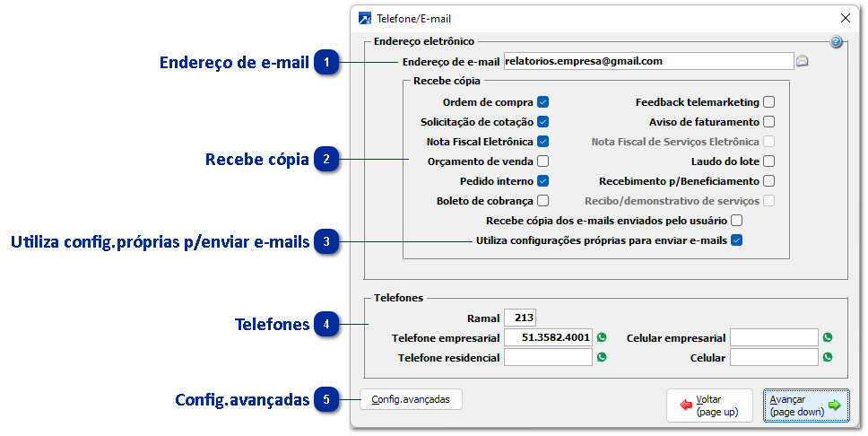This screenshot has width=868, height=436.
Task: Open the Config.avançadas button
Action: (412, 399)
